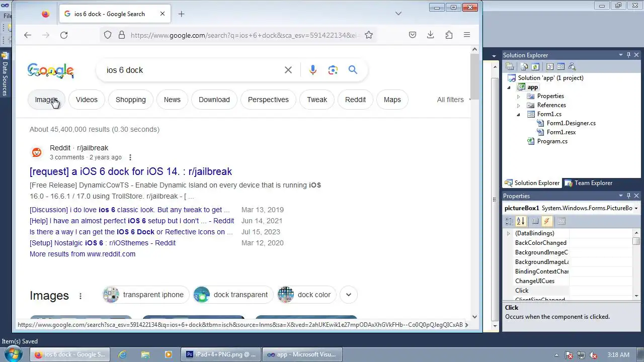Image resolution: width=644 pixels, height=362 pixels.
Task: Click View Code in Solution Explorer toolbar
Action: click(x=550, y=66)
